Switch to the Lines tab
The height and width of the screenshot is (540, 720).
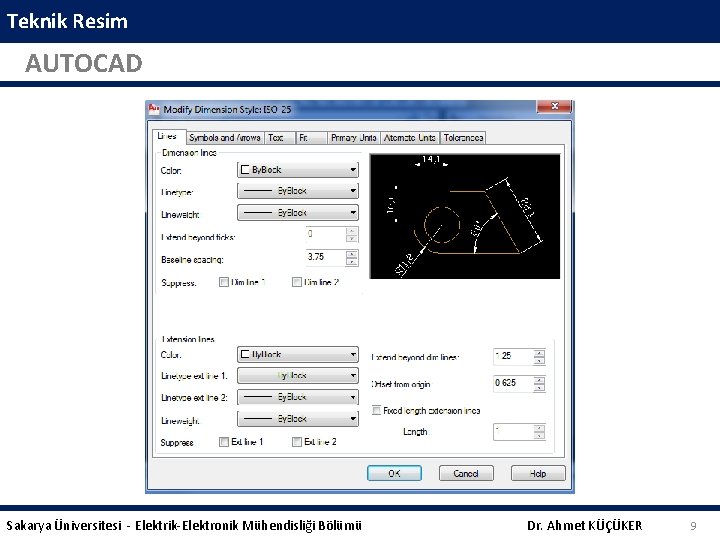coord(169,136)
